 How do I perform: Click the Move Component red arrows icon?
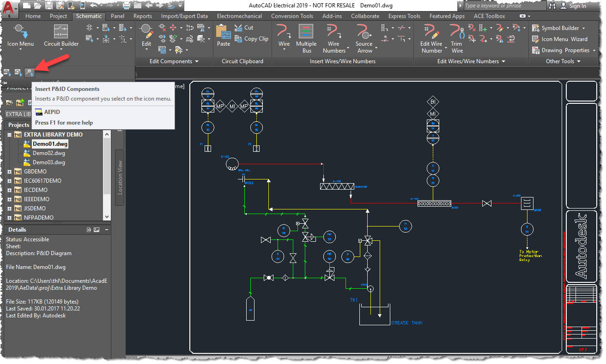click(x=174, y=28)
